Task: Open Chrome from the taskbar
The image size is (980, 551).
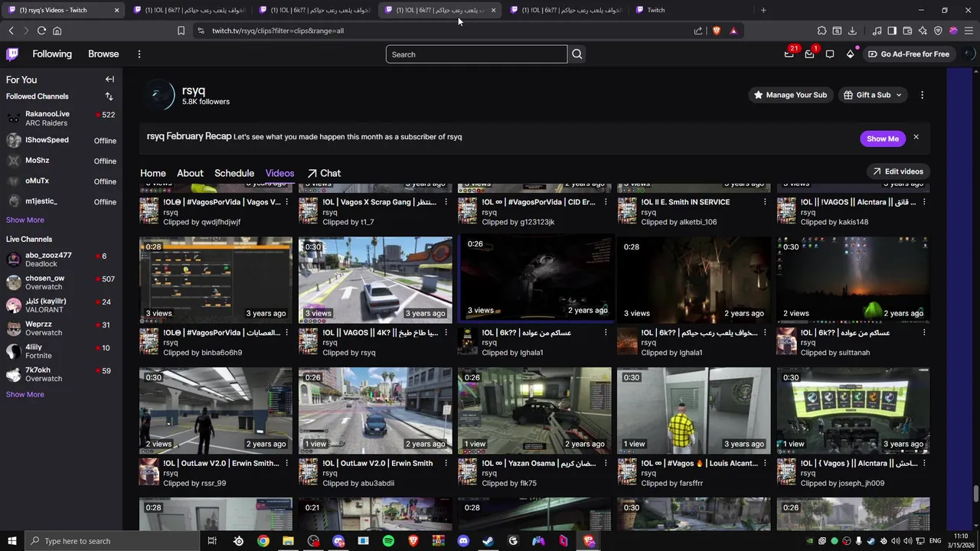Action: [x=263, y=541]
